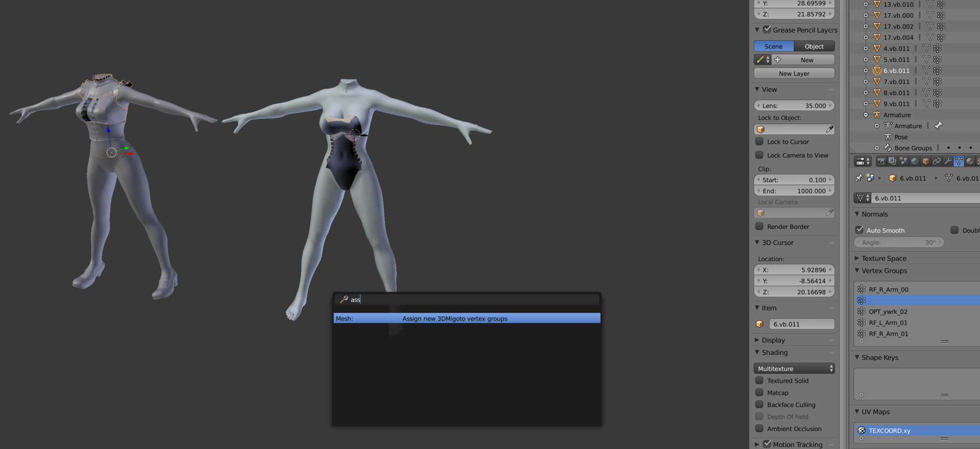Toggle the Render Border checkbox
Screen dimensions: 980x449
pyautogui.click(x=759, y=227)
